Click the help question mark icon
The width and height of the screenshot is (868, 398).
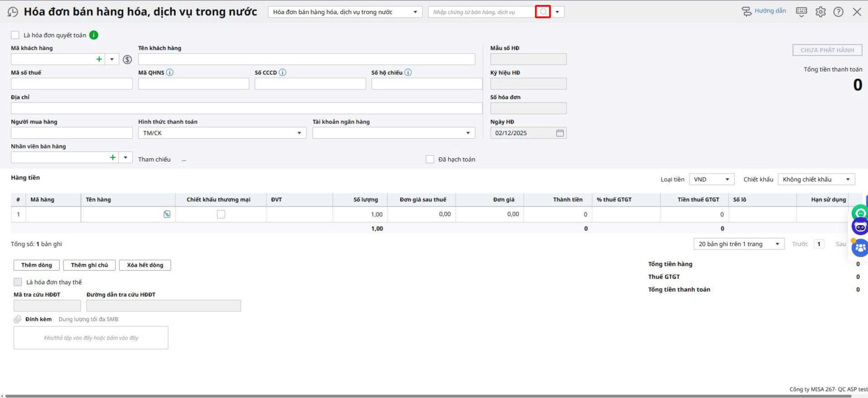click(x=838, y=12)
